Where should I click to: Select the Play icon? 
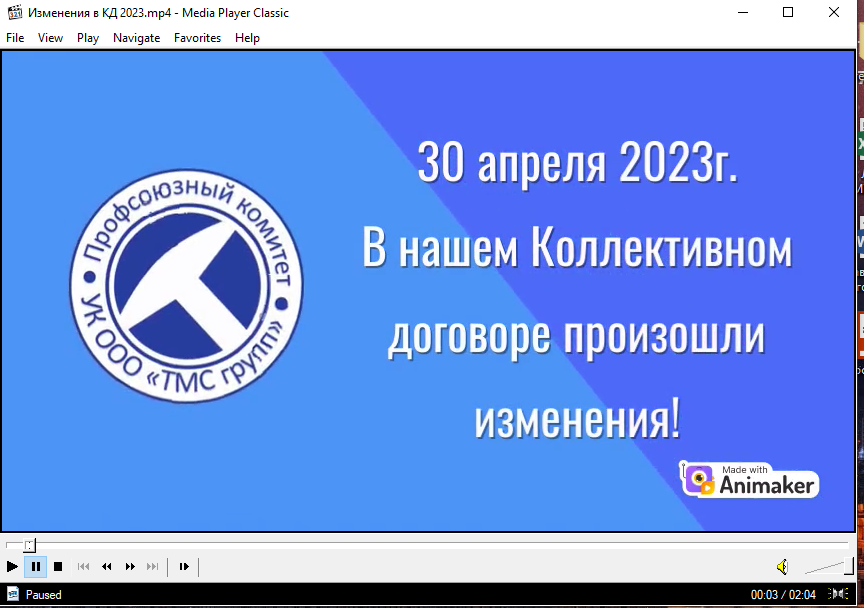[x=11, y=567]
